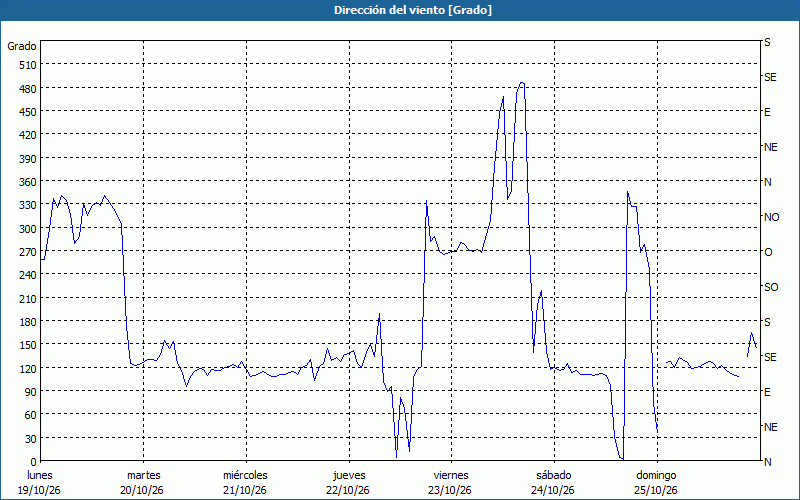This screenshot has height=500, width=800.
Task: Select the 90 degree axis value
Action: tap(30, 392)
